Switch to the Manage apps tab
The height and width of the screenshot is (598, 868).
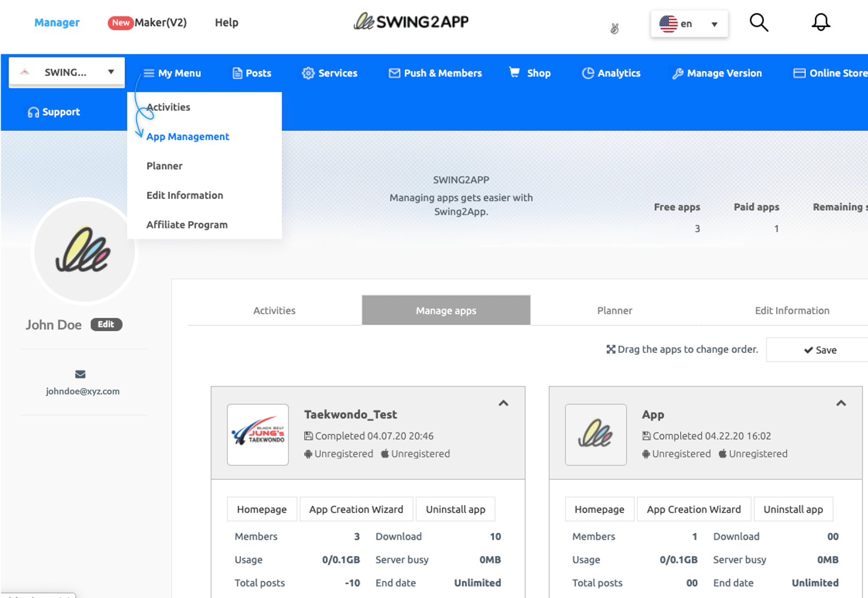click(446, 310)
